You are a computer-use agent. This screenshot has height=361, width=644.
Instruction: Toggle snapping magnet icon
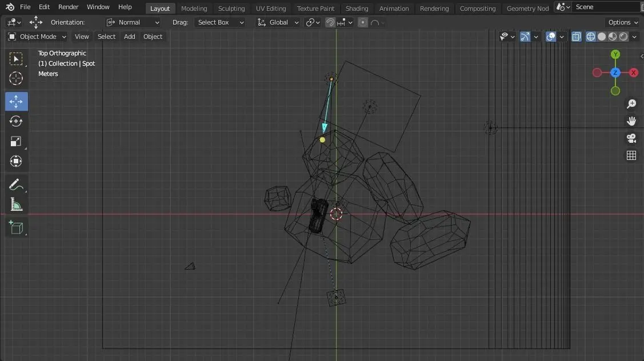tap(330, 22)
